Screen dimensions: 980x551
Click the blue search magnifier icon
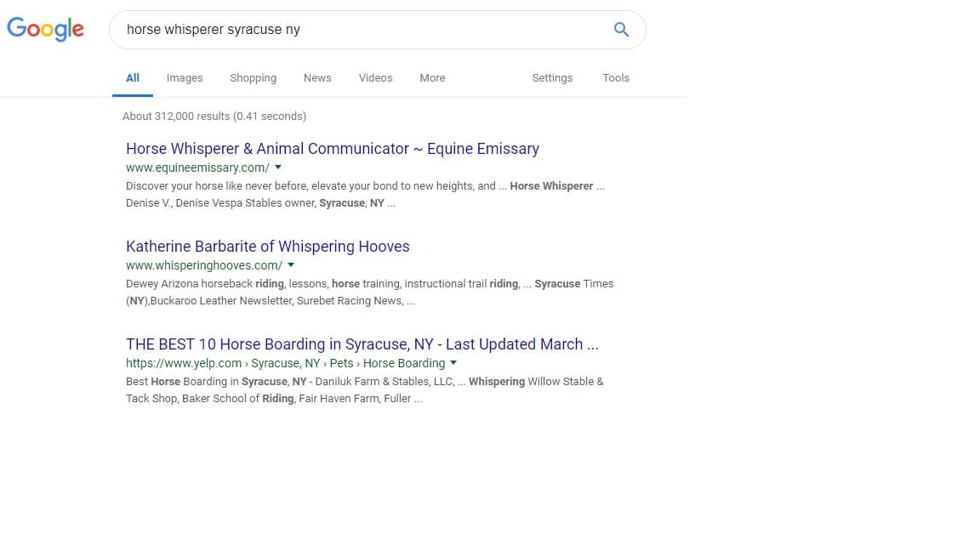pos(621,30)
